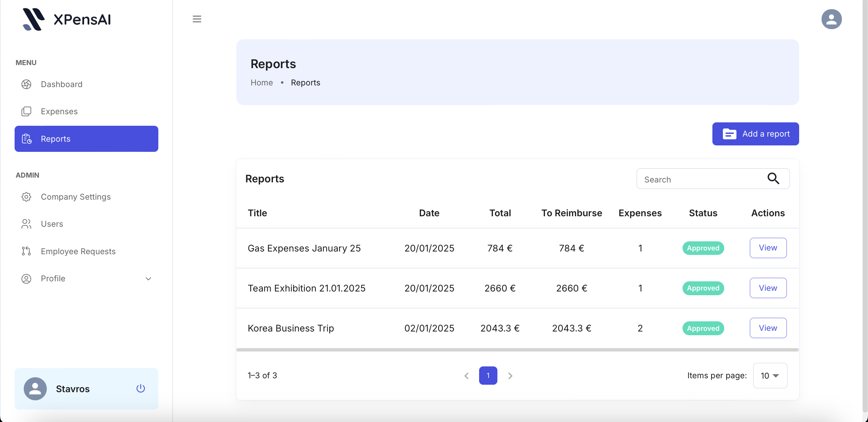Screen dimensions: 868x422
Task: Expand the Profile menu chevron
Action: (148, 279)
